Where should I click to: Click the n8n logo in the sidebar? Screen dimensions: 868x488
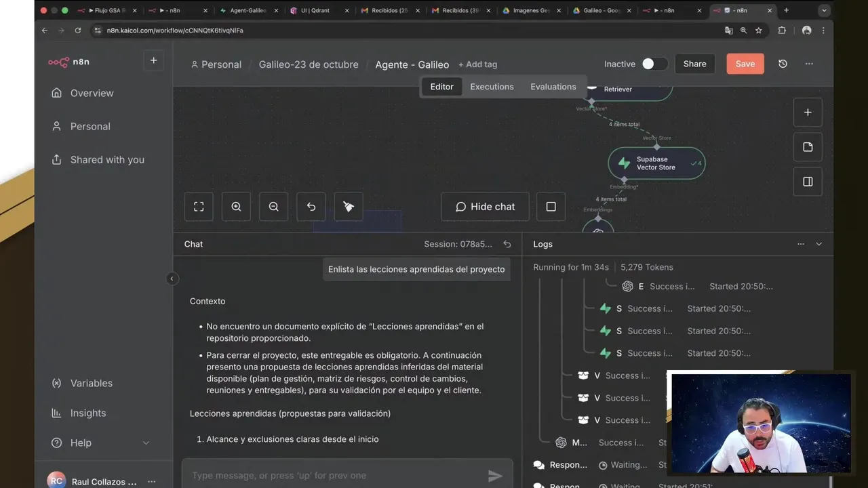tap(68, 62)
